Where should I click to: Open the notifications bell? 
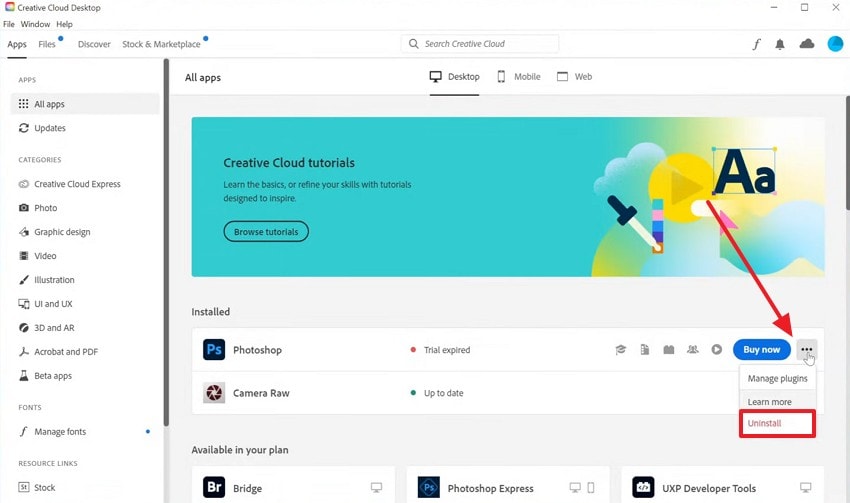[780, 44]
